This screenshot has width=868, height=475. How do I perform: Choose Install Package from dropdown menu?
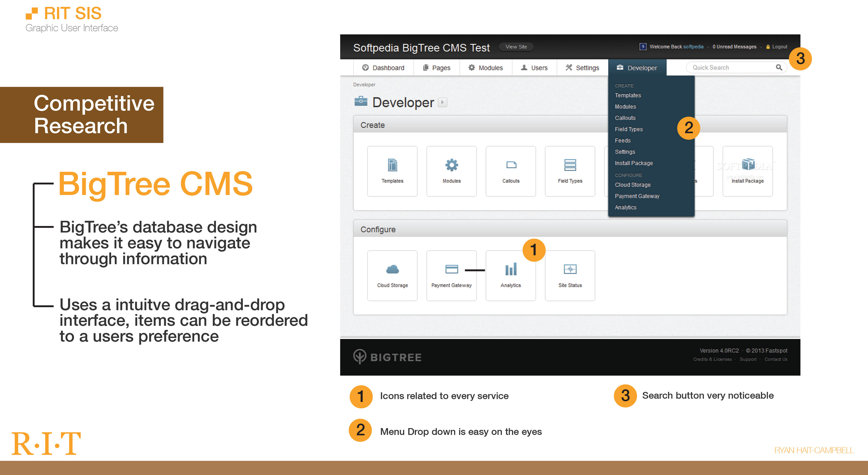coord(633,163)
